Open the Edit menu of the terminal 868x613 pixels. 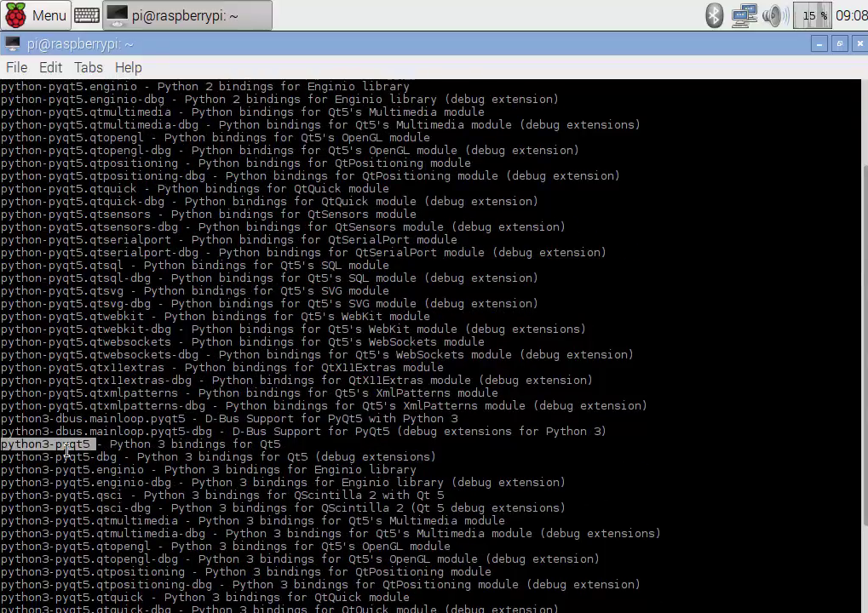50,67
